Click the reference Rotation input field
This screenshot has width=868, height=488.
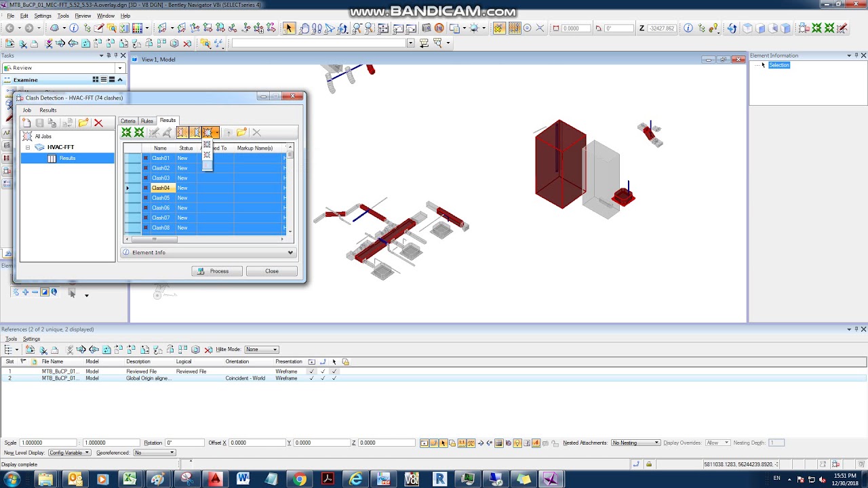184,443
